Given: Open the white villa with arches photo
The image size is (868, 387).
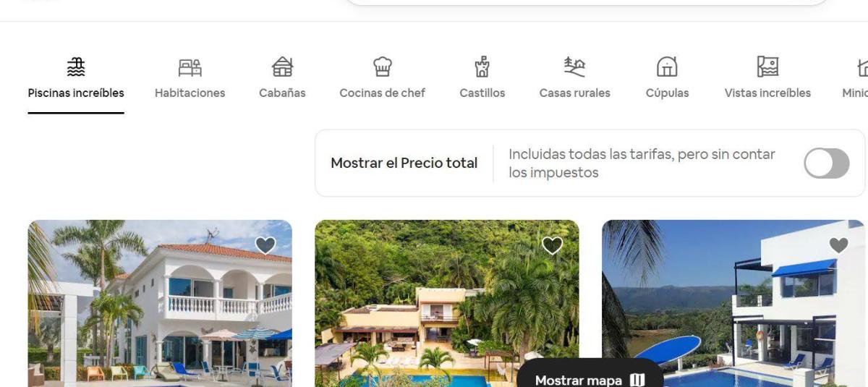Looking at the screenshot, I should (x=160, y=303).
